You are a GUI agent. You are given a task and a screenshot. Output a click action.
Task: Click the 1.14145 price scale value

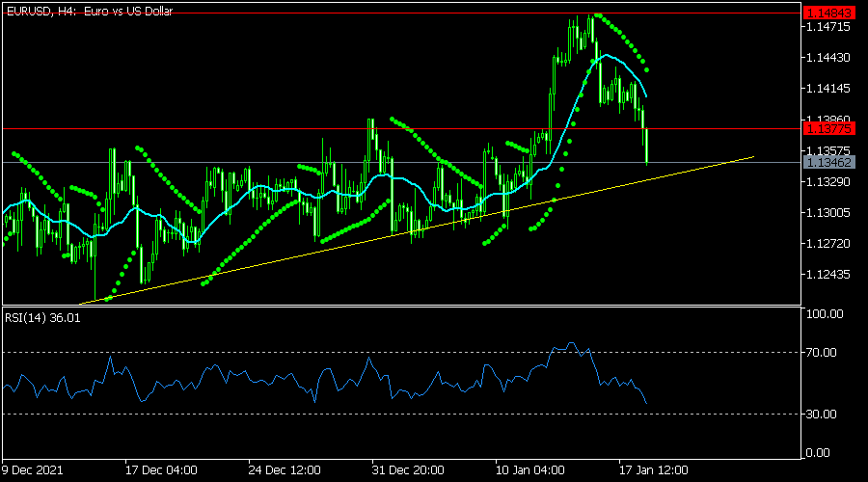(828, 89)
